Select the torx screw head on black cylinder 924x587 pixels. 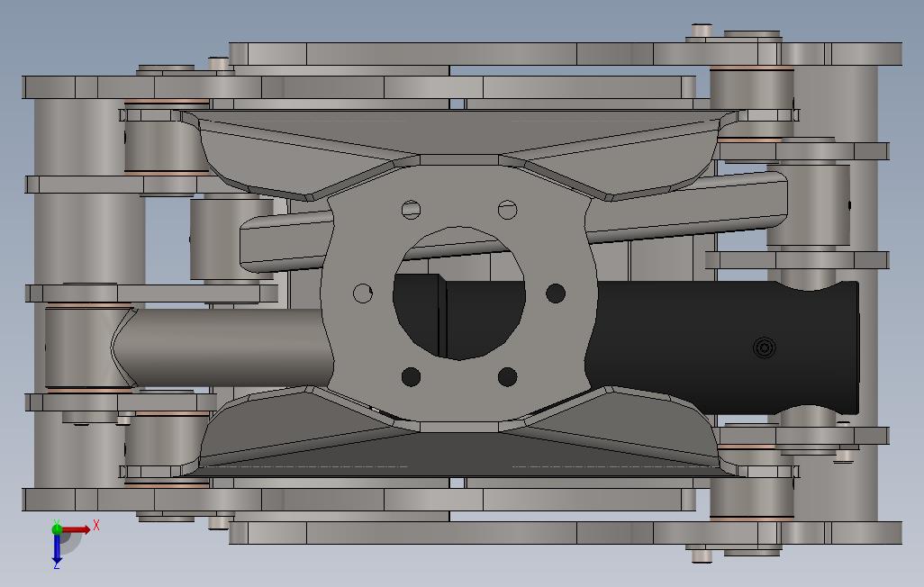[x=765, y=348]
